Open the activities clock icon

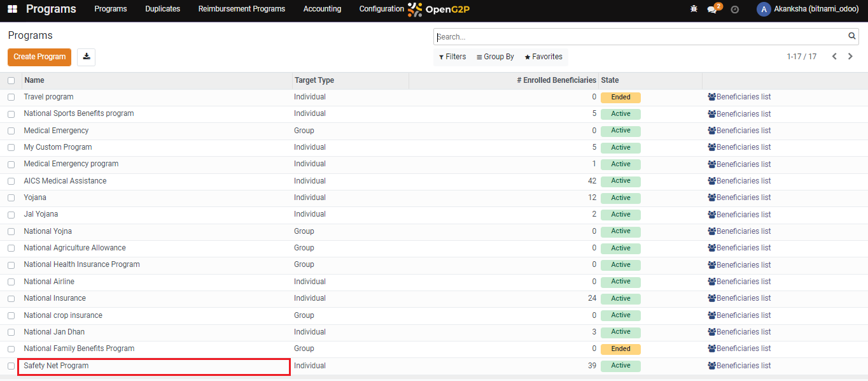[x=735, y=10]
